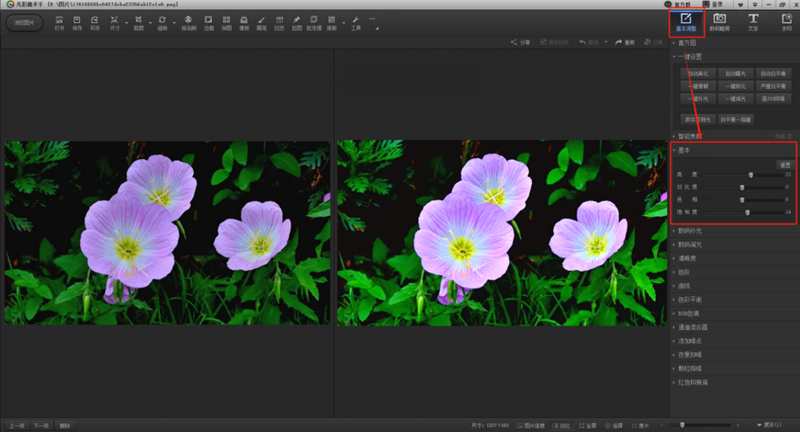
Task: Expand the 曲线 (Curves) section
Action: (685, 285)
